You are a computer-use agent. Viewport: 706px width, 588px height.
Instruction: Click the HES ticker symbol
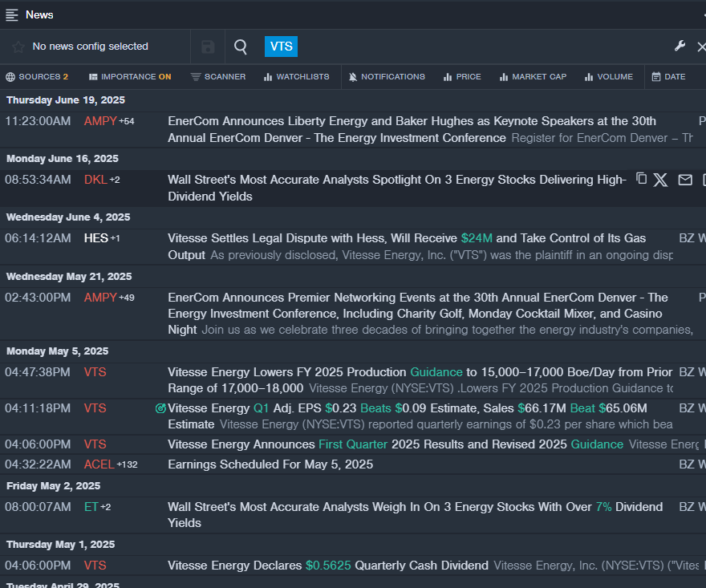[96, 238]
